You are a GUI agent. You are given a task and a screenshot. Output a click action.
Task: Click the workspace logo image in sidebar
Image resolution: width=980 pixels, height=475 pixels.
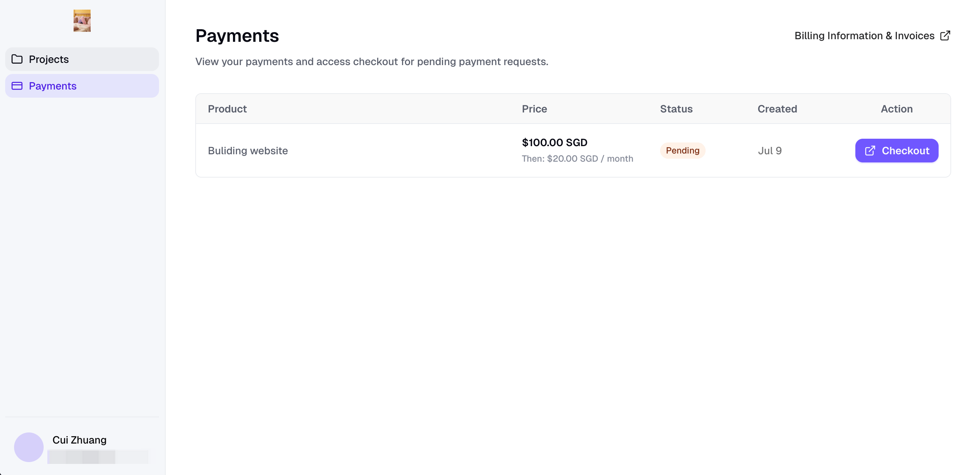[x=82, y=21]
